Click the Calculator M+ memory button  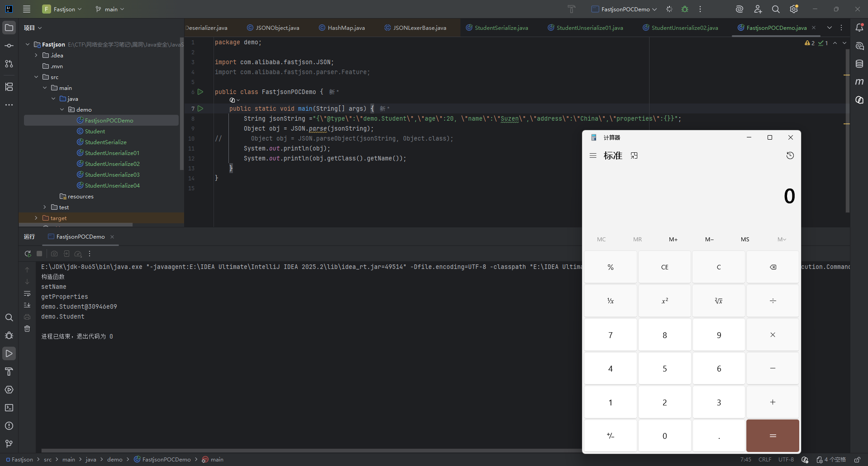pos(674,240)
